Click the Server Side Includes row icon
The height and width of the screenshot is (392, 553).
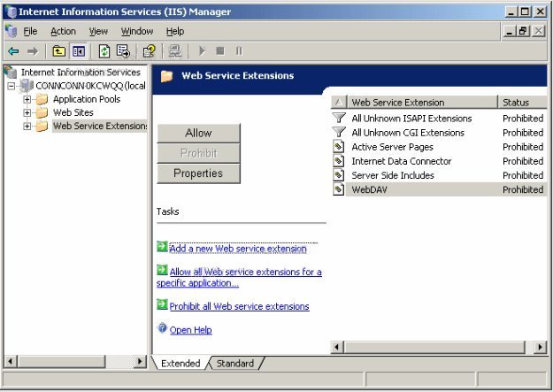point(339,175)
